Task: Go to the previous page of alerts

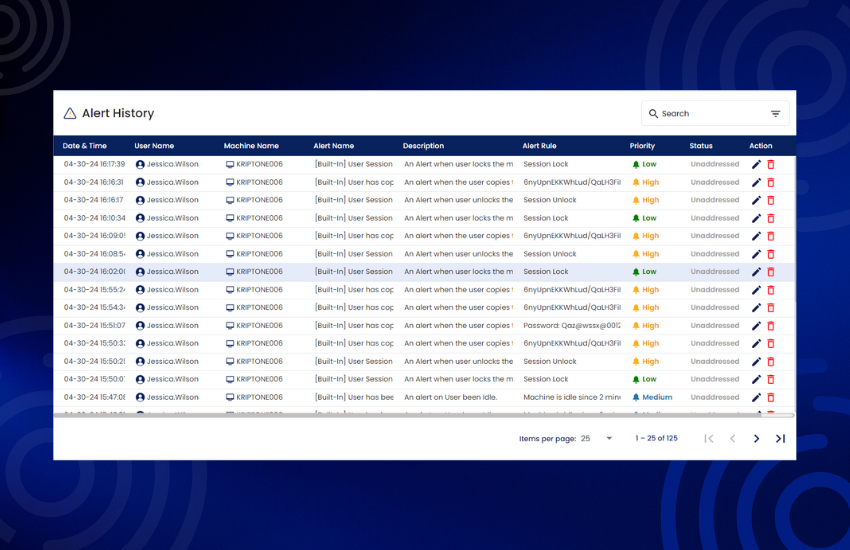Action: pyautogui.click(x=732, y=438)
